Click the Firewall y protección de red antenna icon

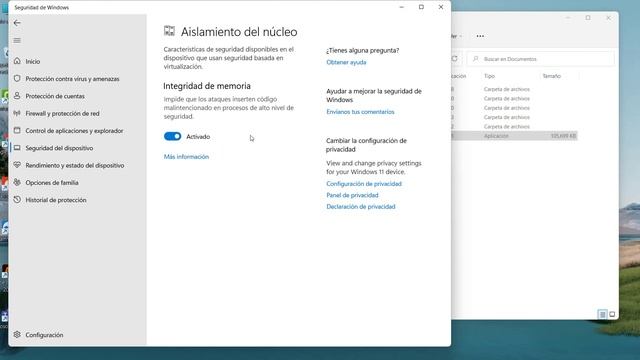tap(17, 113)
